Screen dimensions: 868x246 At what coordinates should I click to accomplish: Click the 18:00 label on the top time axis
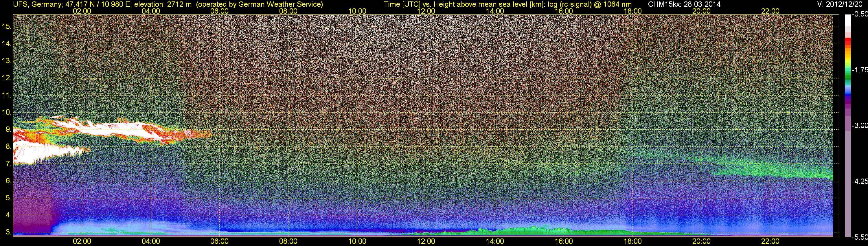click(632, 11)
